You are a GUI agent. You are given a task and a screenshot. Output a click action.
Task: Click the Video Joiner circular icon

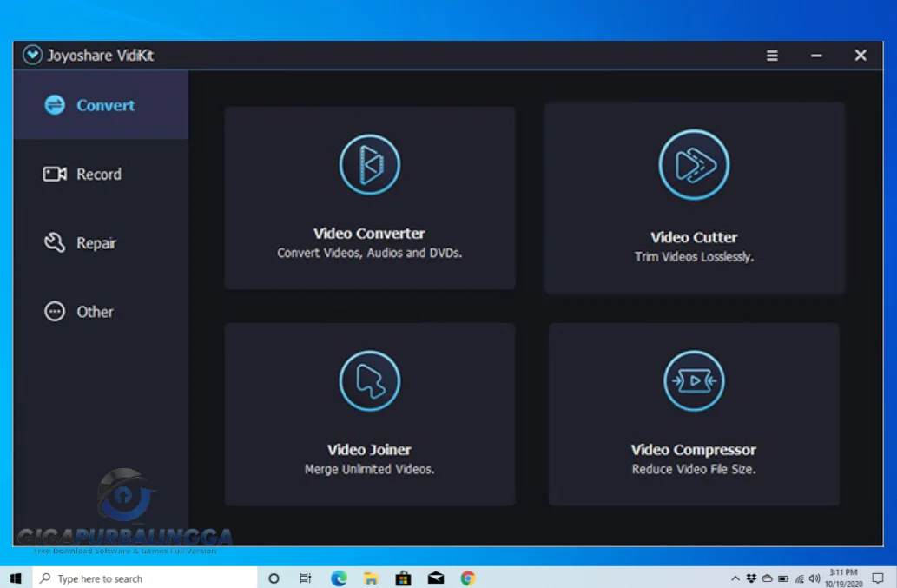click(x=370, y=381)
